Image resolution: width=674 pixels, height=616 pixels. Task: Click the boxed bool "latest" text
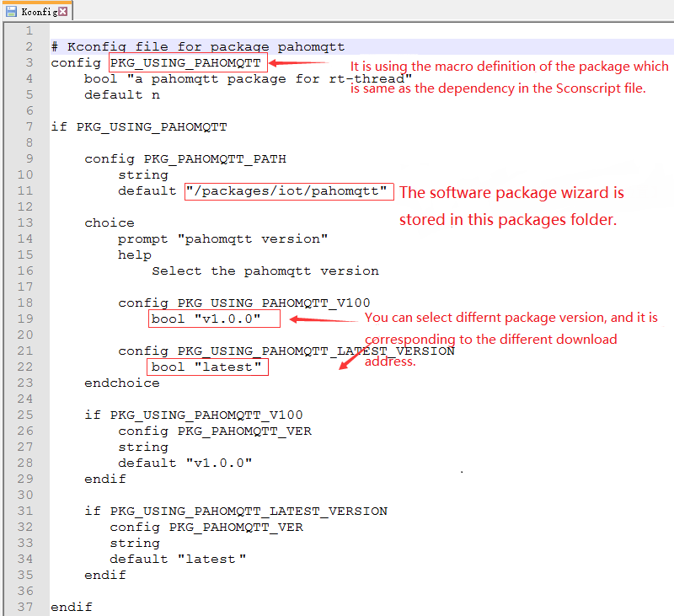[207, 367]
